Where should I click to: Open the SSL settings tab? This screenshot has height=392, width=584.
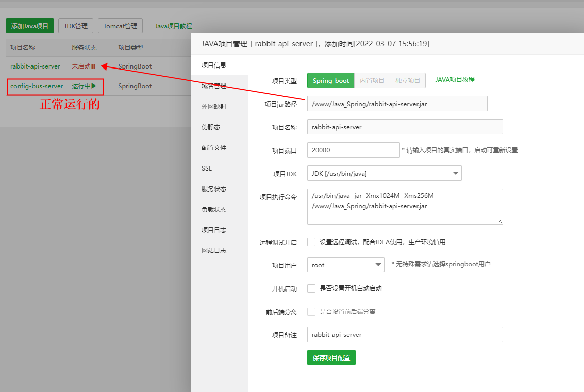click(206, 168)
